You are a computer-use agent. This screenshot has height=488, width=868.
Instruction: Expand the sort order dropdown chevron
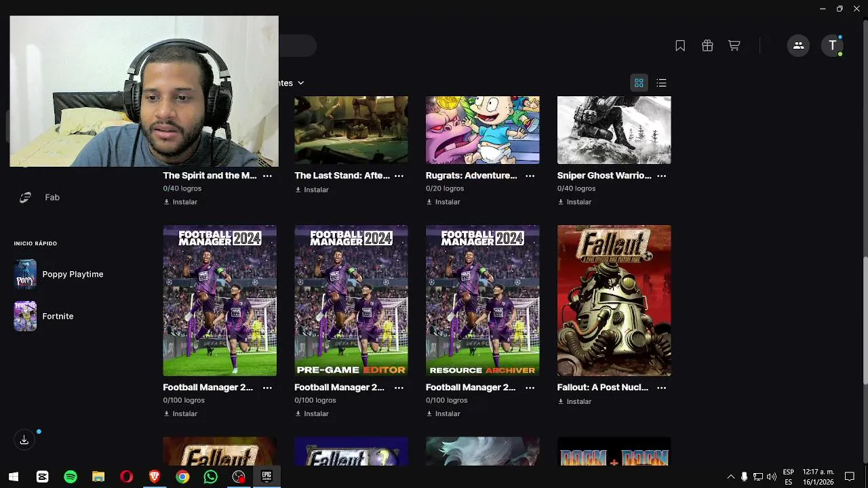300,83
